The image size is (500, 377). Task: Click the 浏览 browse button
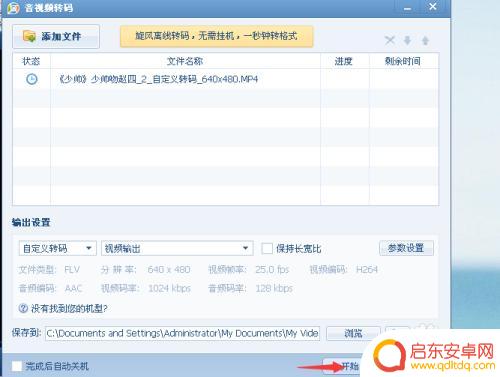tap(353, 333)
